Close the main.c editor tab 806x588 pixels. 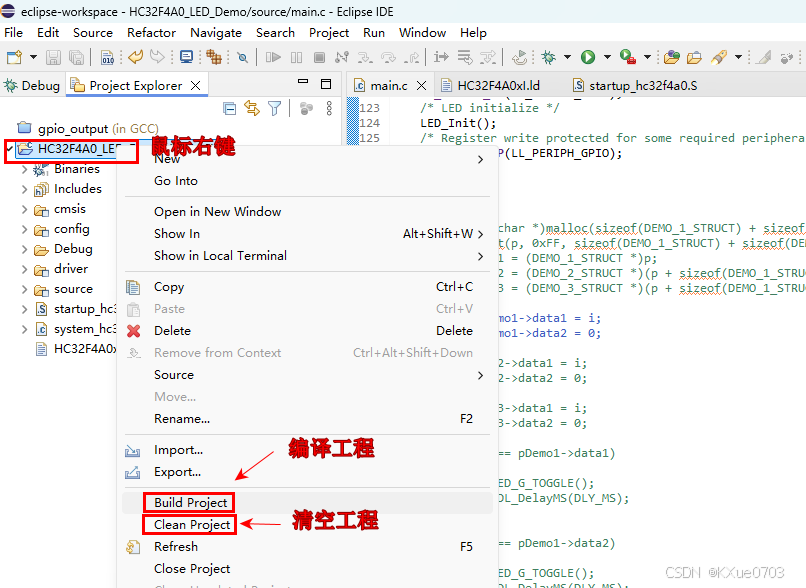pyautogui.click(x=422, y=85)
